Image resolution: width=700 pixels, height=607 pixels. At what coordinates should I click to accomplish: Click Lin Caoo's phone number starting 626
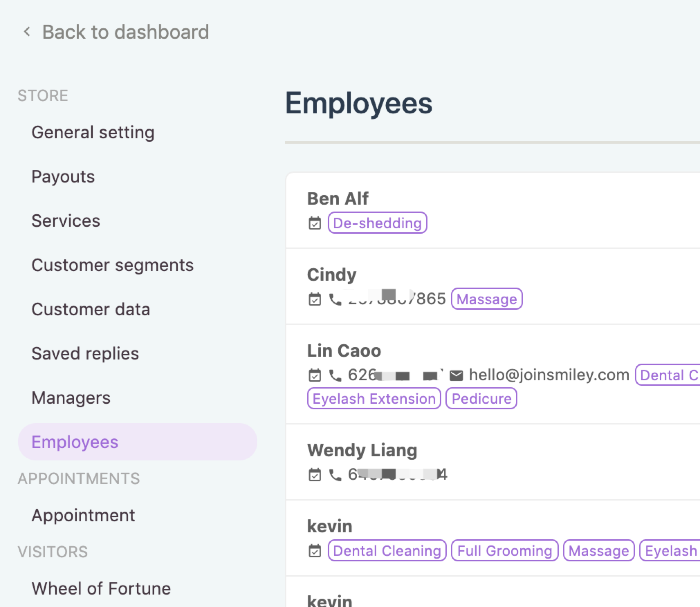(395, 375)
